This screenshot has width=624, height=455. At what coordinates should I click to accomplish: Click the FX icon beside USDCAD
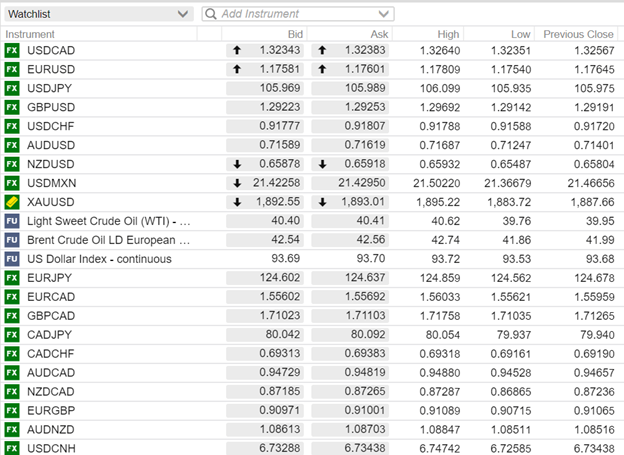(12, 49)
